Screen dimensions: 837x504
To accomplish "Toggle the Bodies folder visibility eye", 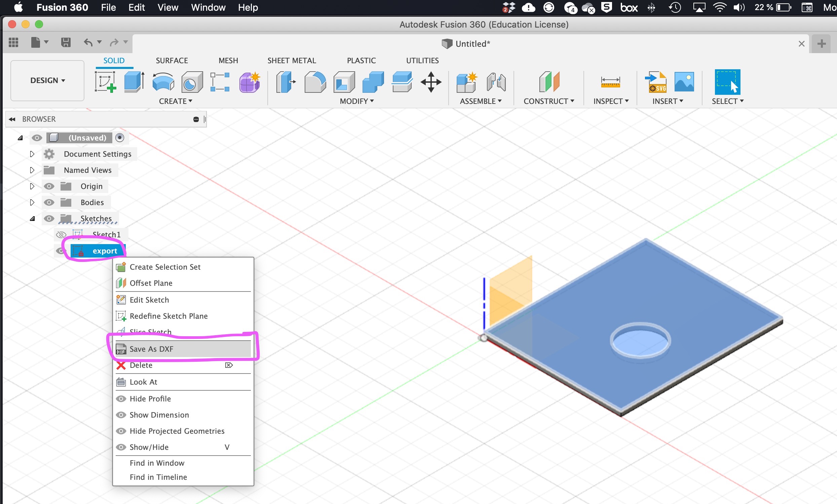I will (x=49, y=202).
